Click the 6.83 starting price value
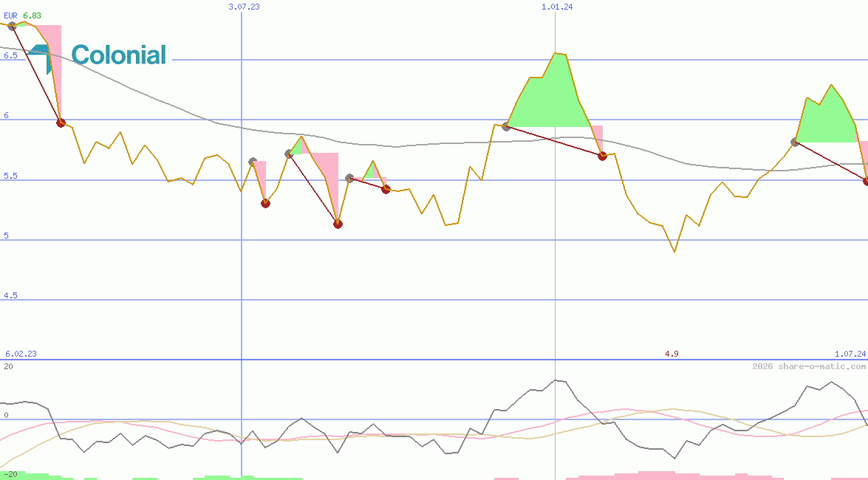The height and width of the screenshot is (480, 868). 32,16
